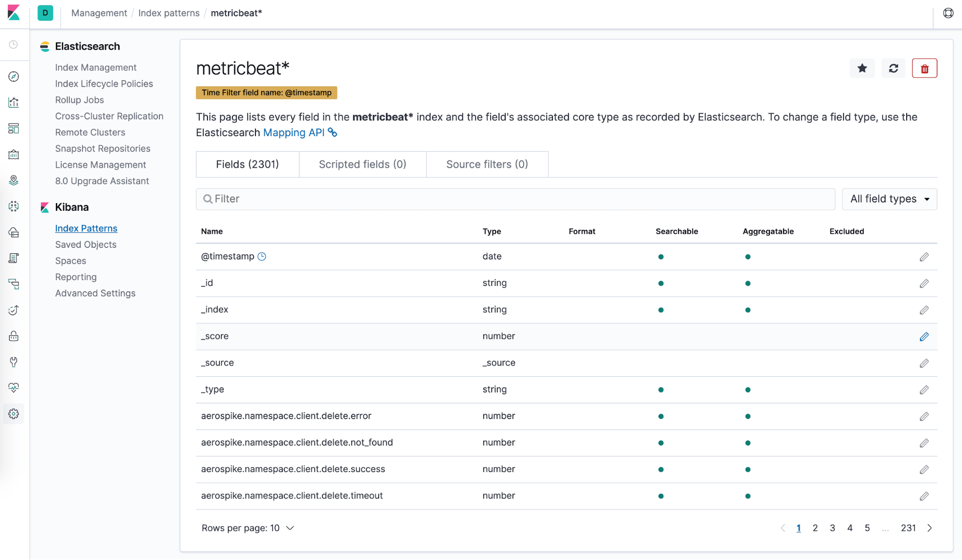962x560 pixels.
Task: Edit aerospike.namespace.client.delete.error field
Action: (924, 416)
